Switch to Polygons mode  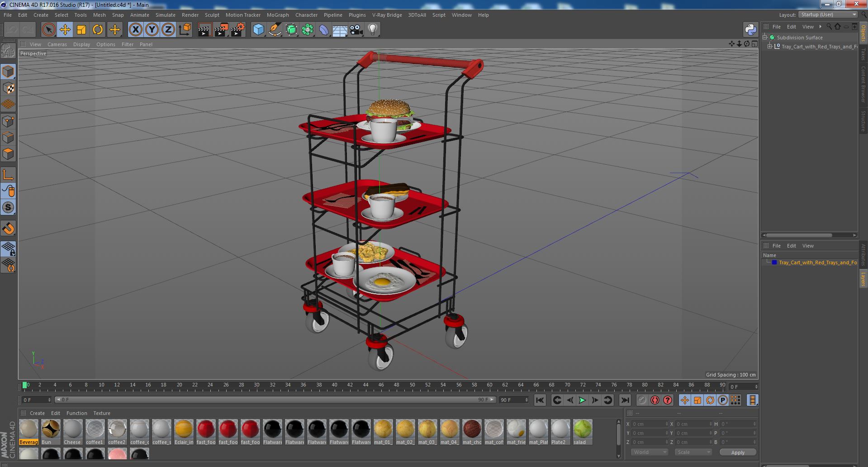tap(8, 154)
